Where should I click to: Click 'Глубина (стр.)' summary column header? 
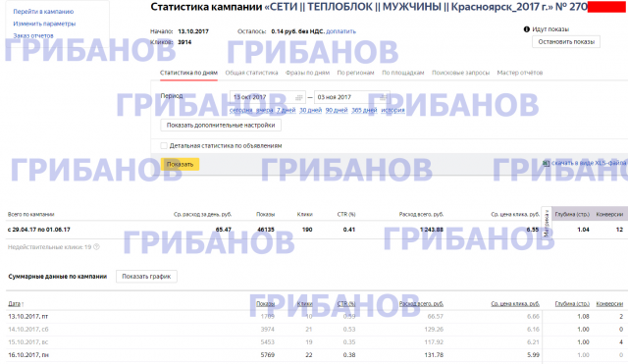point(572,214)
